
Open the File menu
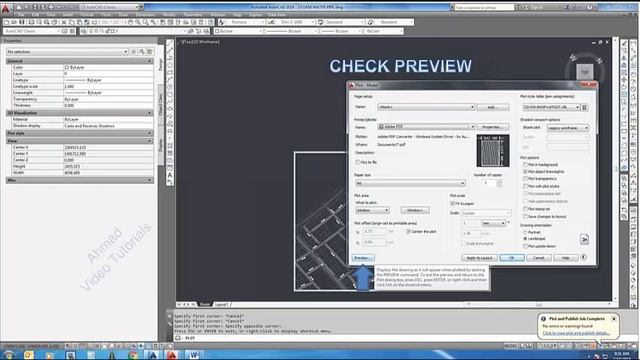(21, 15)
